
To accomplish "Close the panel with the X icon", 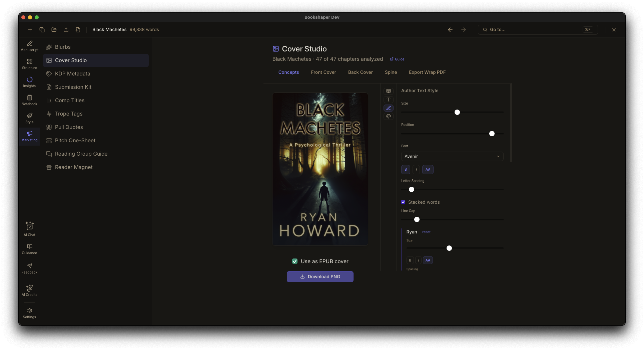I will [x=614, y=30].
